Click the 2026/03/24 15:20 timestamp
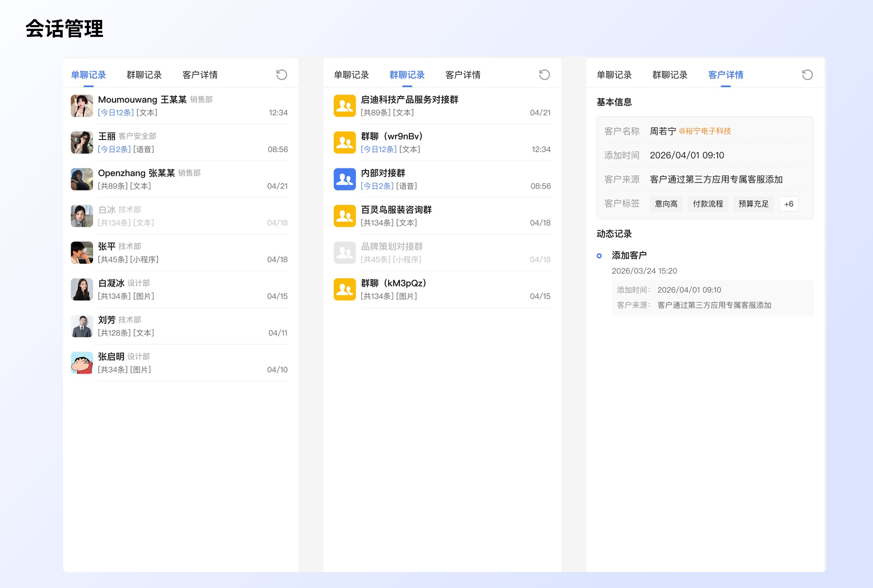Screen dimensions: 873x588 pyautogui.click(x=644, y=271)
